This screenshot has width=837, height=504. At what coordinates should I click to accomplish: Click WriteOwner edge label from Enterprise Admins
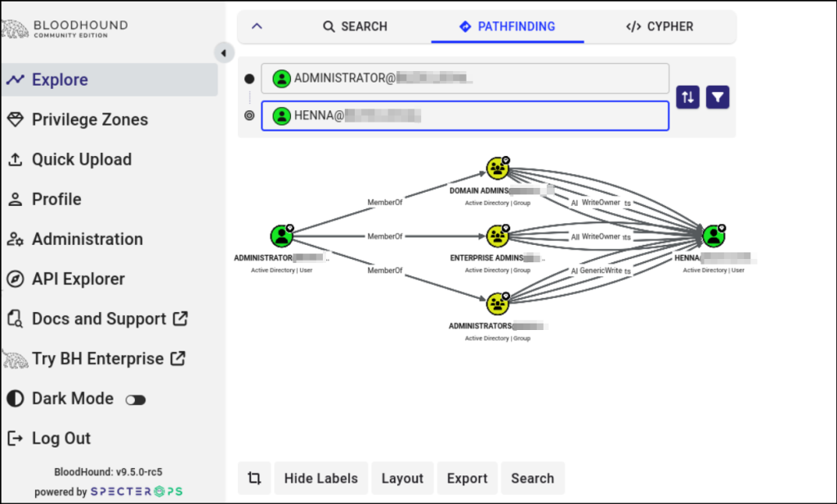click(x=601, y=236)
